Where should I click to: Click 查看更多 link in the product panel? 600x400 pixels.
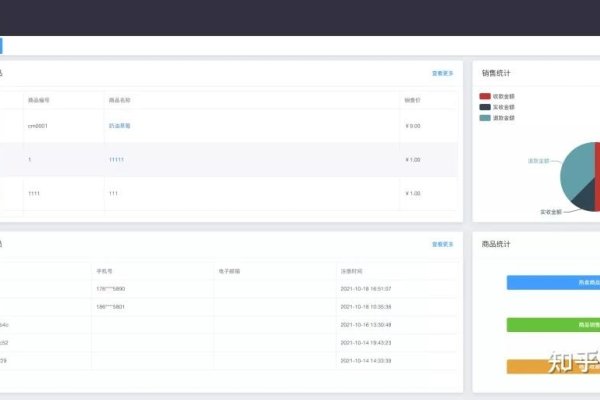tap(442, 73)
